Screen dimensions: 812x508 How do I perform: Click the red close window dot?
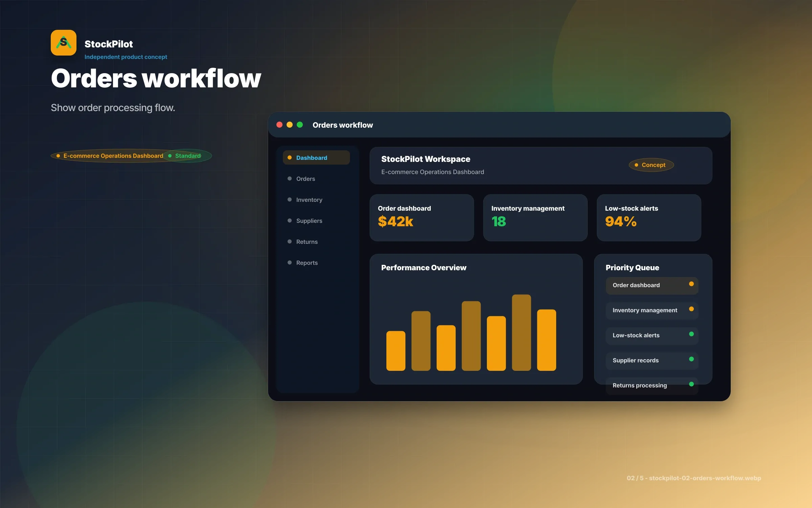tap(279, 125)
